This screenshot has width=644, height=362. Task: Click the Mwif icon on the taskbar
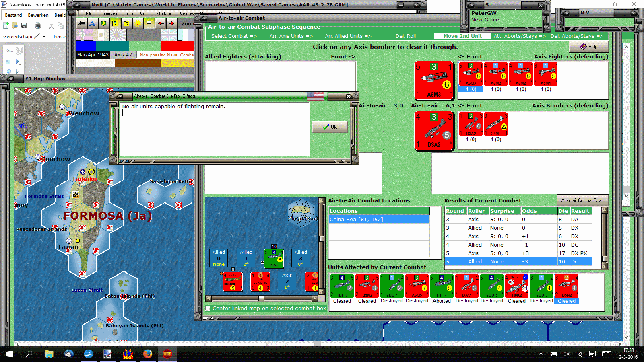(167, 354)
